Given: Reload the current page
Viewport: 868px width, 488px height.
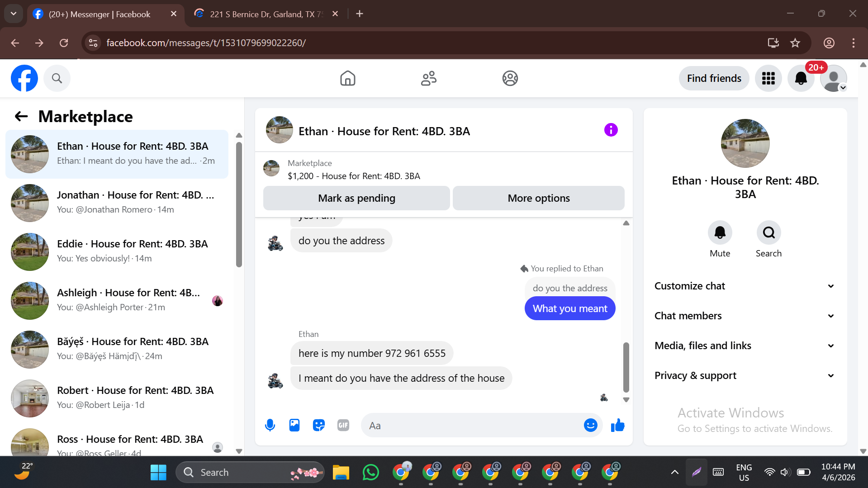Looking at the screenshot, I should pos(64,43).
